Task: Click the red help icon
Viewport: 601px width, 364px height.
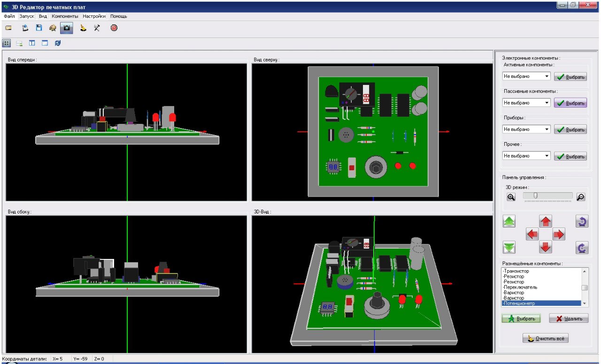Action: click(x=114, y=28)
